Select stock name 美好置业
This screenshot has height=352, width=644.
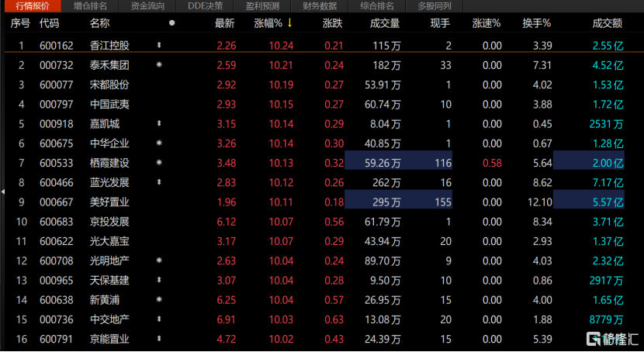tap(109, 202)
